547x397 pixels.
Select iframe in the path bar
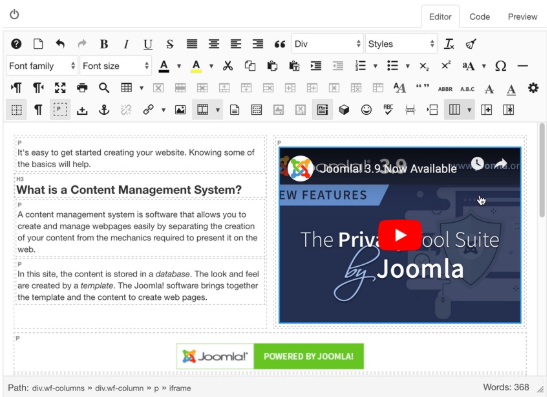[x=180, y=388]
